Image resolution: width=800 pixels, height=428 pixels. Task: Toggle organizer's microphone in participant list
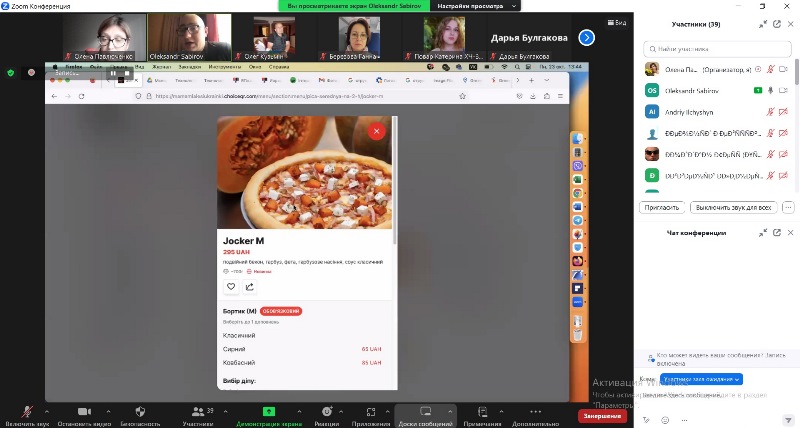tap(770, 69)
